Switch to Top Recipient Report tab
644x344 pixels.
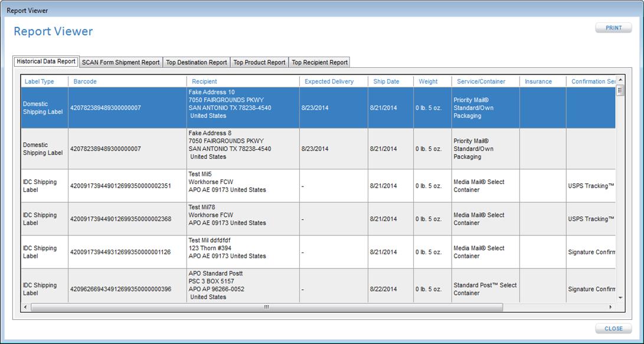[x=319, y=63]
